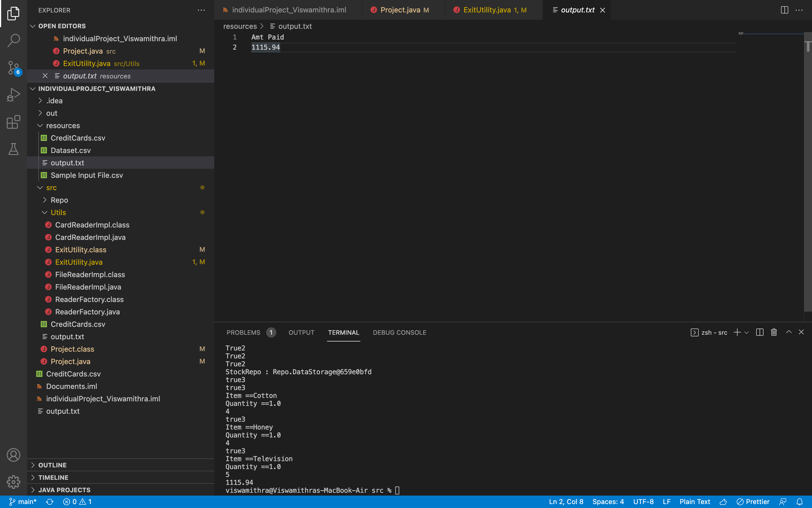Screen dimensions: 812x508
Task: Close the output.txt editor tab
Action: tap(603, 10)
